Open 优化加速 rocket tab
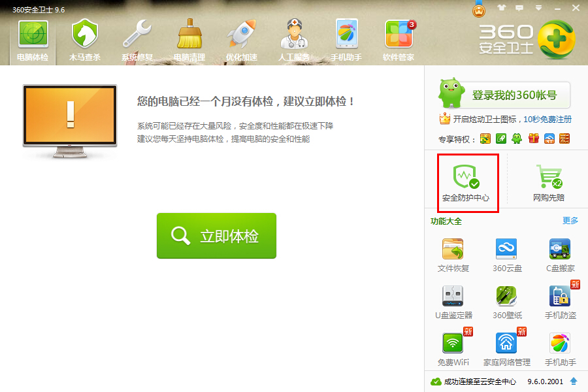588x392 pixels. tap(242, 41)
